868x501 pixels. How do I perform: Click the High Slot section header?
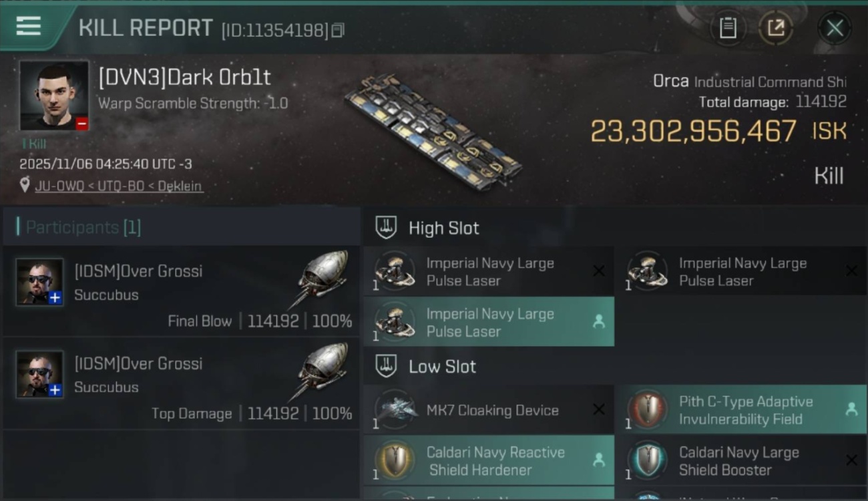click(x=443, y=228)
